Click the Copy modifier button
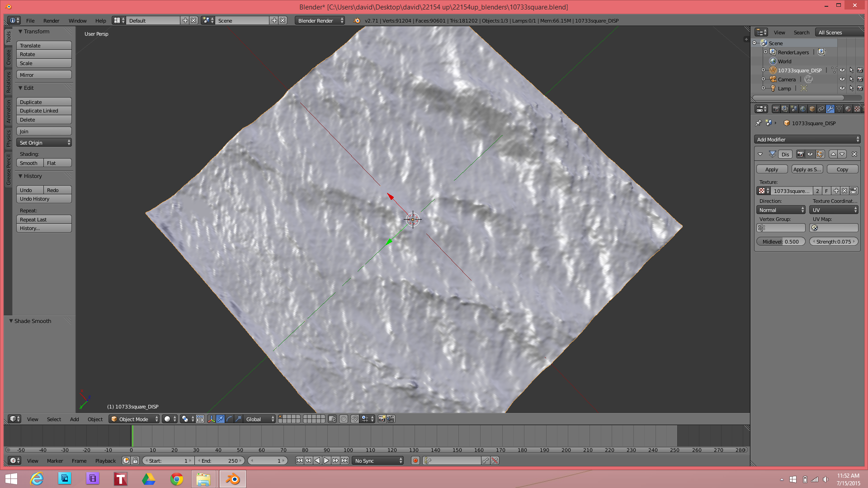Image resolution: width=868 pixels, height=488 pixels. (842, 169)
